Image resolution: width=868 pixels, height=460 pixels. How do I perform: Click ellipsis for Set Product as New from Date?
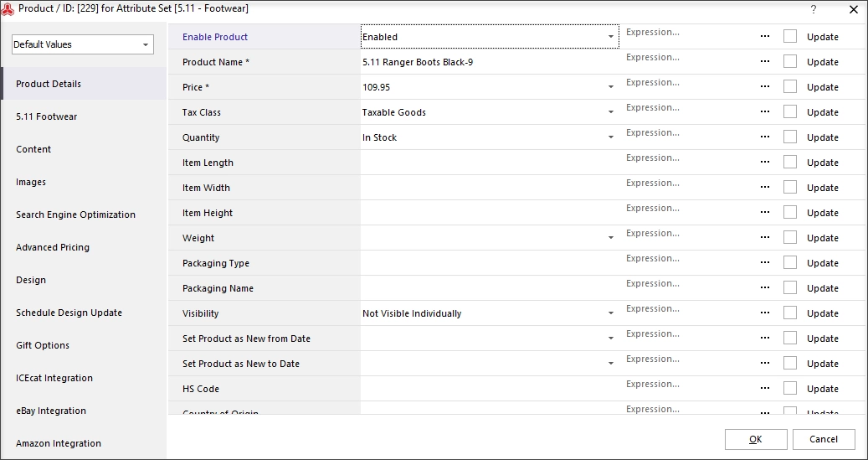tap(764, 338)
